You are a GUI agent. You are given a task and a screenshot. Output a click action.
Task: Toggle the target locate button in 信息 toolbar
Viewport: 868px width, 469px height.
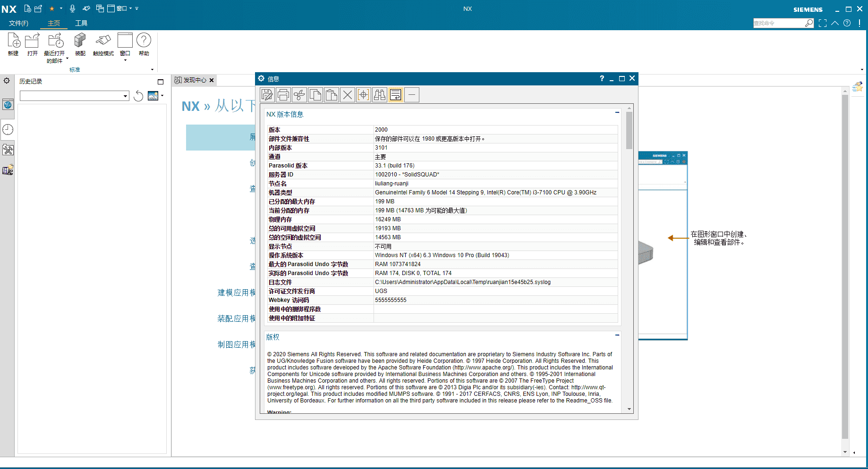pos(364,95)
